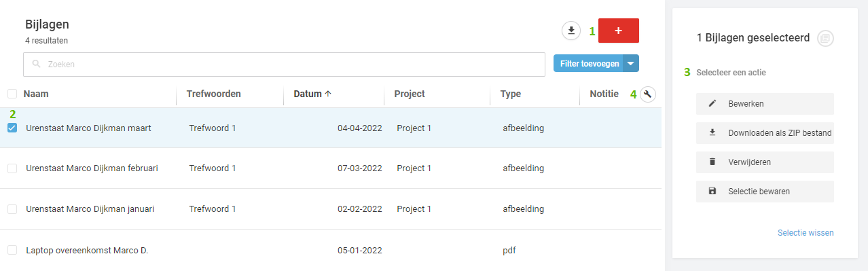
Task: Click the Project column header
Action: pos(410,94)
